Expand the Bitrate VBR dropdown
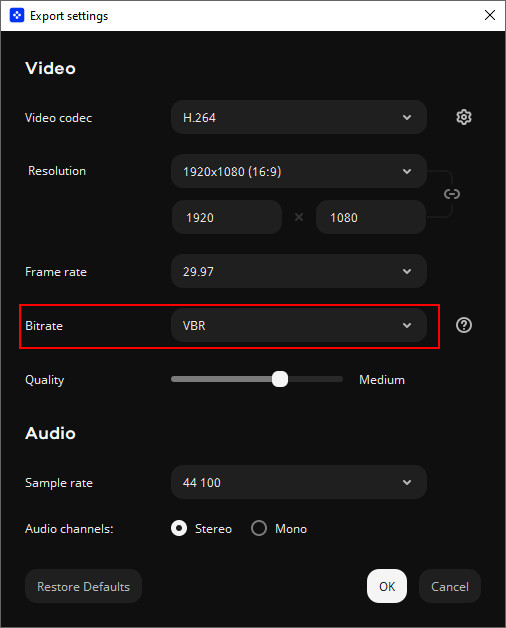506x628 pixels. 298,325
